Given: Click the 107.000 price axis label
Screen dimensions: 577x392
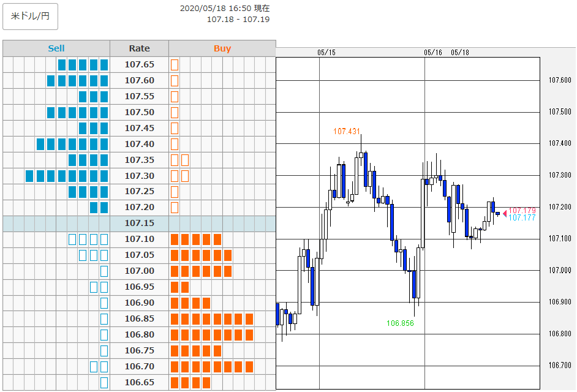Looking at the screenshot, I should pyautogui.click(x=560, y=271).
